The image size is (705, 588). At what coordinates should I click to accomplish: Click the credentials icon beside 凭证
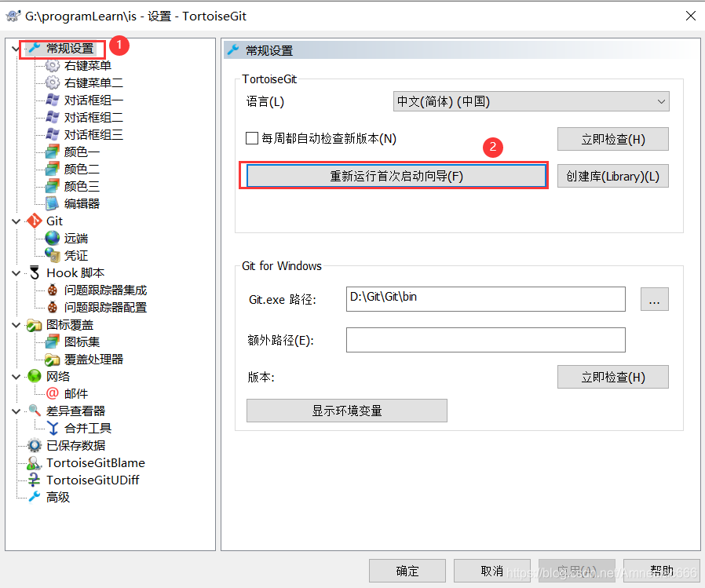[x=53, y=255]
